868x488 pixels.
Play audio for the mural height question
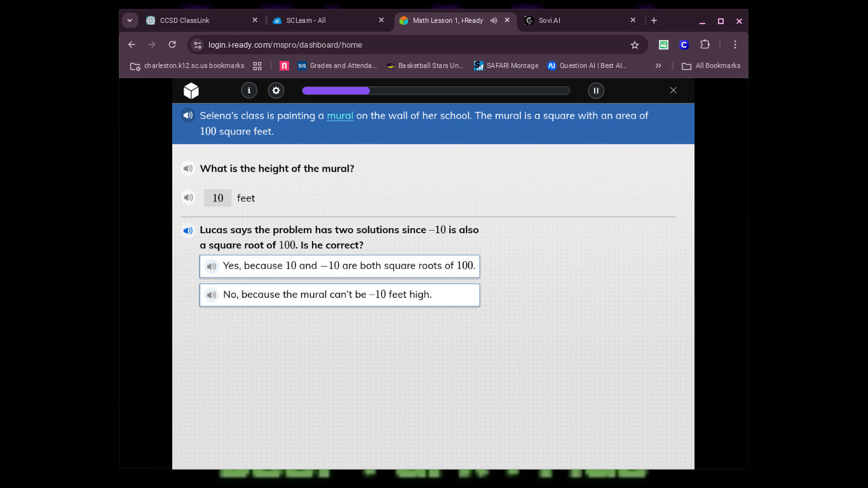tap(187, 168)
